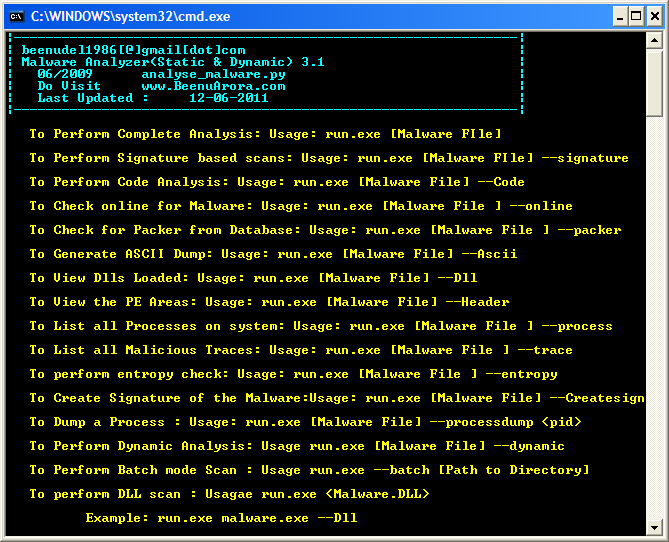Click 'To Create Signature of the Malware' text
This screenshot has height=542, width=669.
coord(166,398)
